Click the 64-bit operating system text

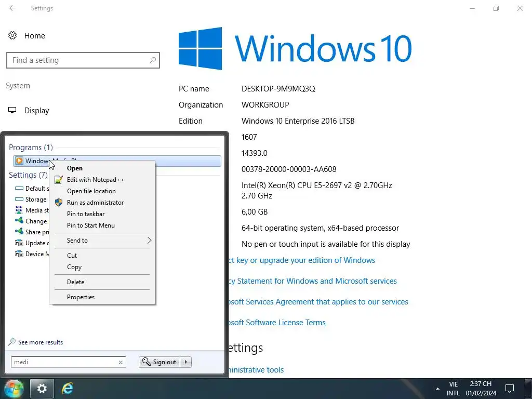pyautogui.click(x=320, y=228)
